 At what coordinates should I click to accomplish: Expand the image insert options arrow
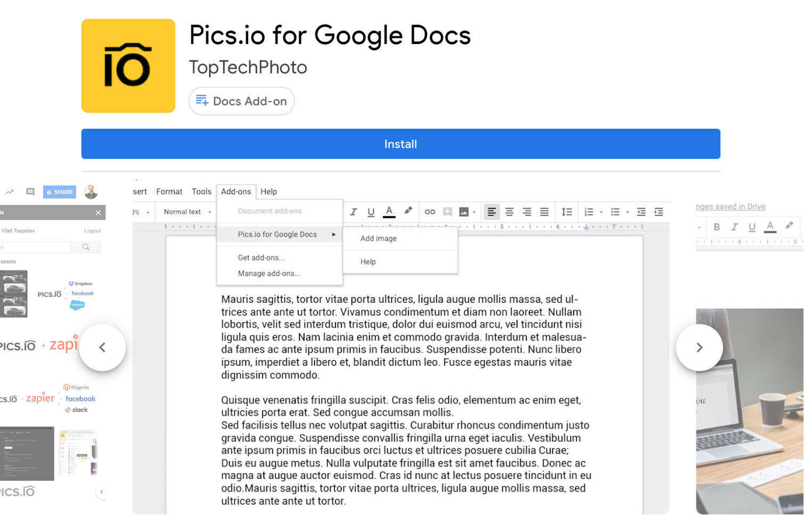coord(473,211)
